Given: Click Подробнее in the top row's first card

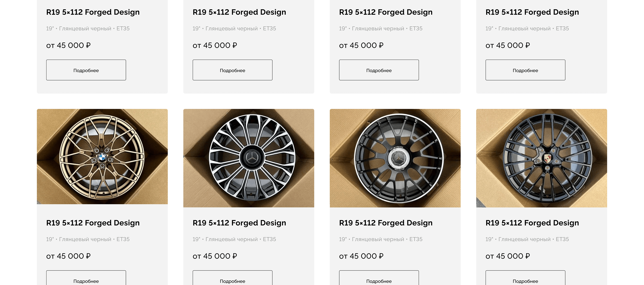Looking at the screenshot, I should [86, 70].
